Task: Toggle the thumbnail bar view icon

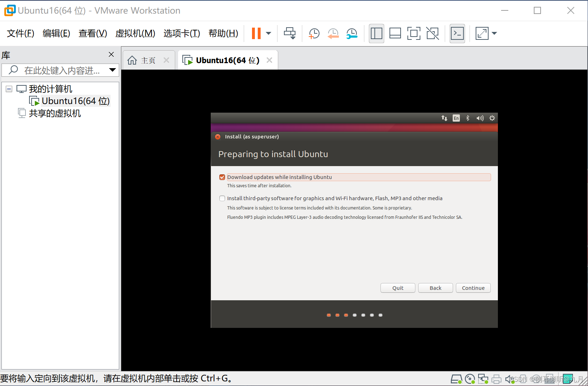Action: click(395, 33)
